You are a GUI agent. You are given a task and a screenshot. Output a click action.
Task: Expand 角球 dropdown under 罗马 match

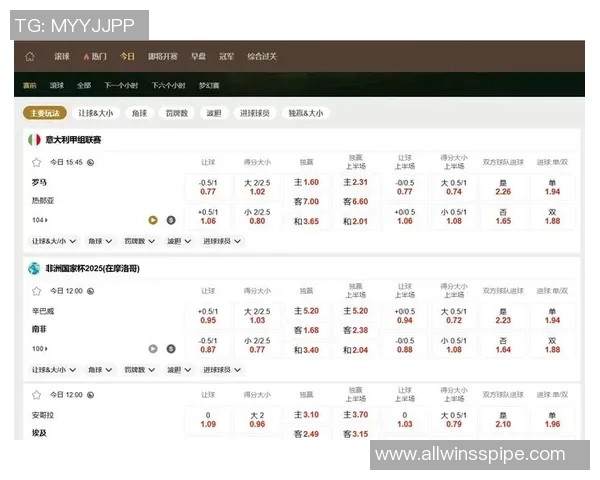pyautogui.click(x=100, y=241)
